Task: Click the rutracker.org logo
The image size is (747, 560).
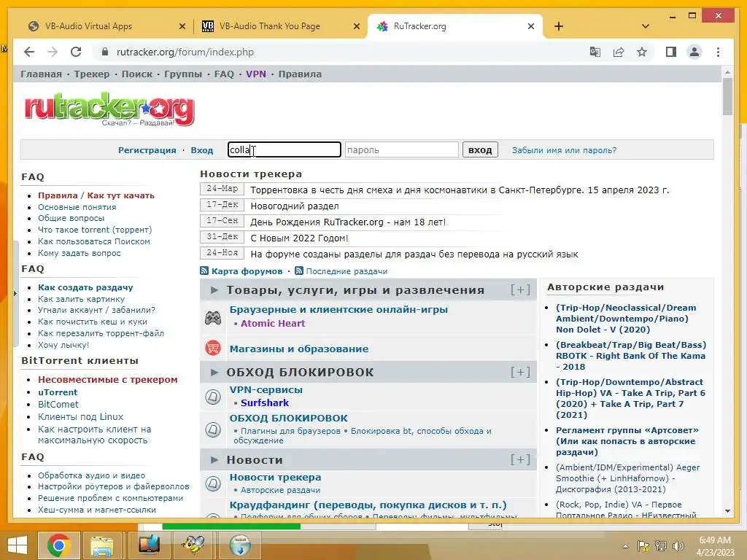Action: point(109,109)
